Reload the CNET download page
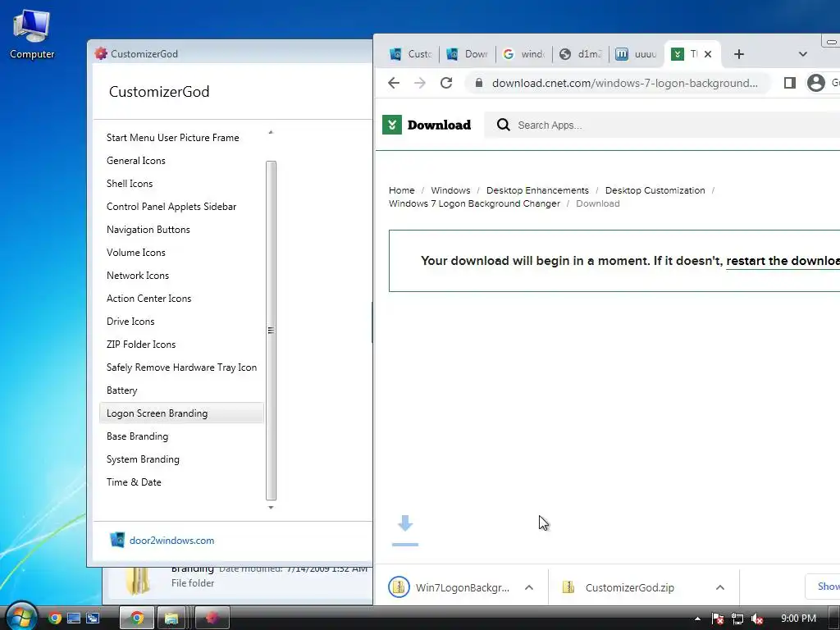Screen dimensions: 840x630 [446, 83]
